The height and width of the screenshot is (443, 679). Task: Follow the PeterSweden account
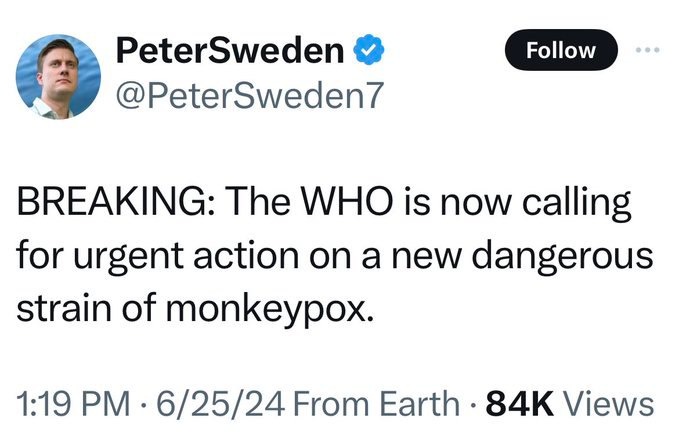561,50
